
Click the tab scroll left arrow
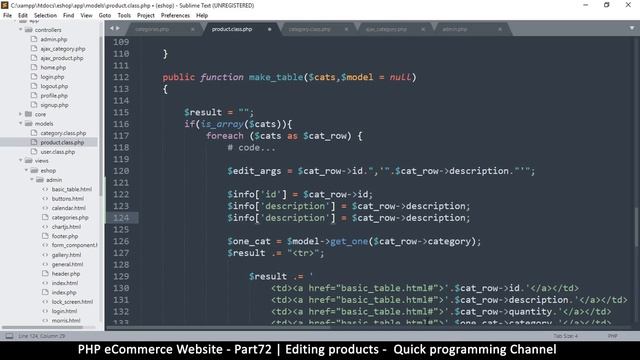pyautogui.click(x=112, y=29)
